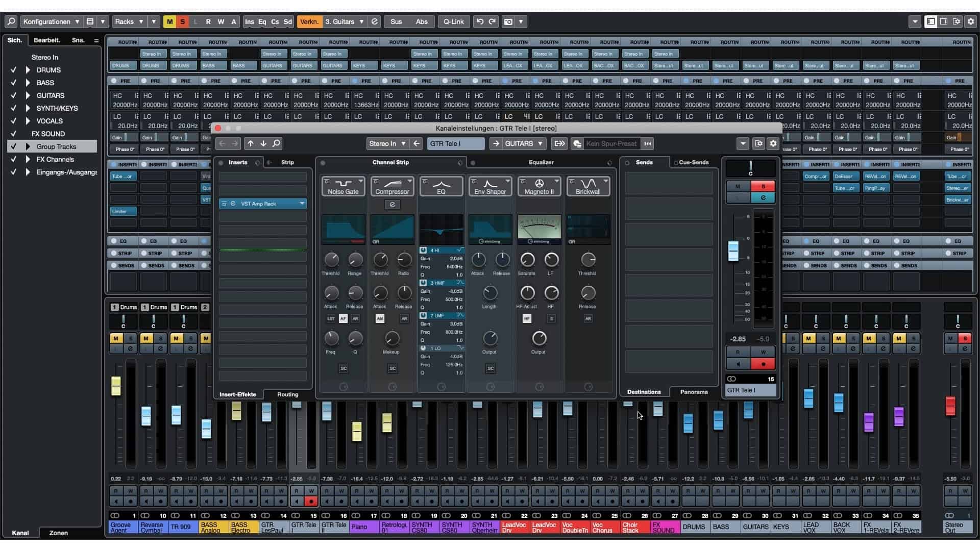Click the Verkn. link button
The height and width of the screenshot is (551, 980).
[309, 21]
